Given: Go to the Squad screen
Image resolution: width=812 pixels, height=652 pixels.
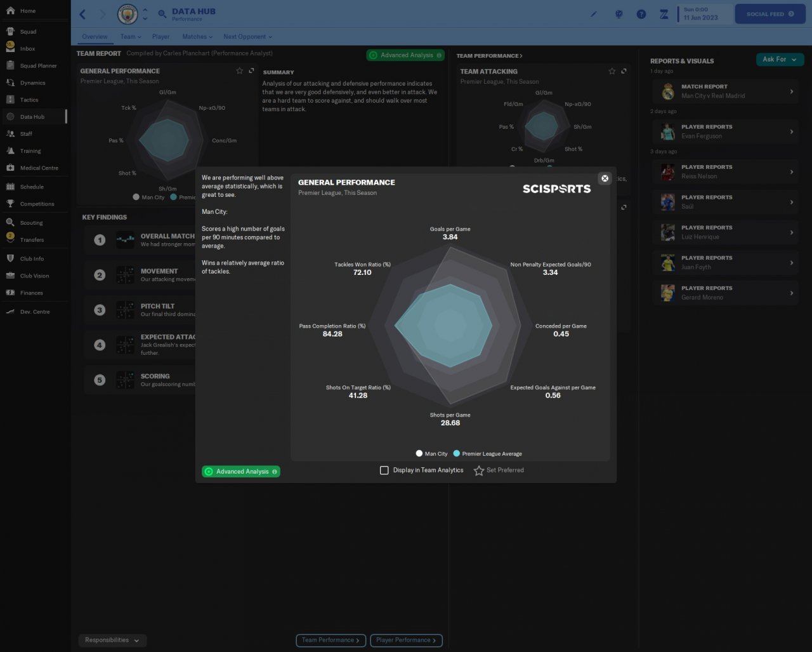Looking at the screenshot, I should pyautogui.click(x=28, y=32).
